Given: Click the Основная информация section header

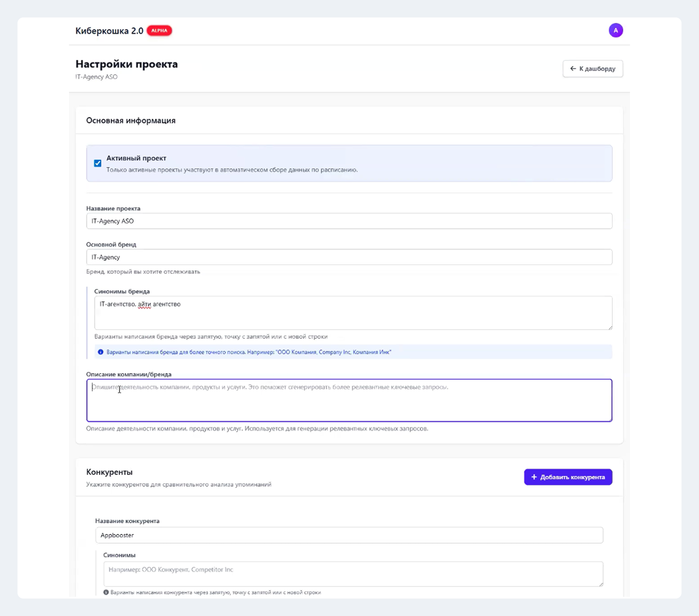Looking at the screenshot, I should point(131,120).
